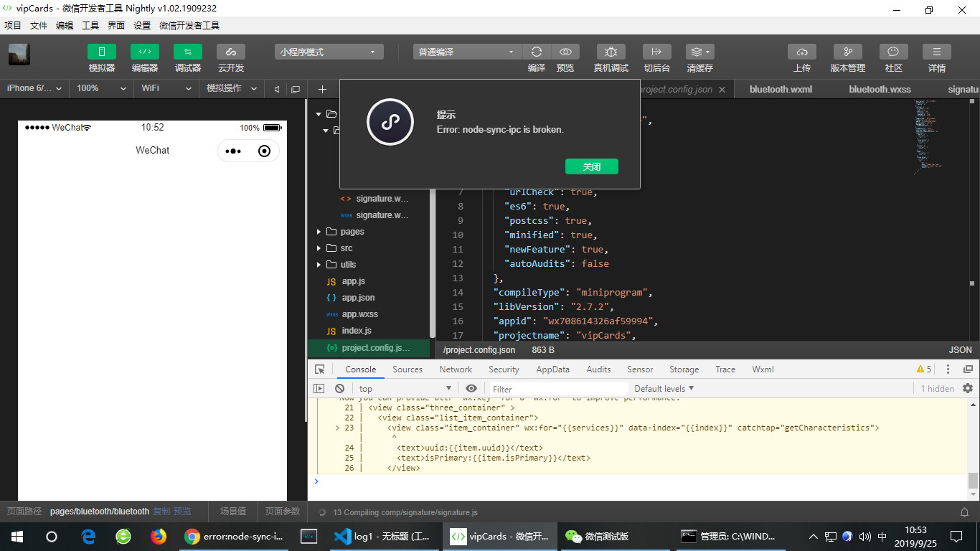Toggle the 模拟器 simulator panel button
This screenshot has width=980, height=551.
pyautogui.click(x=102, y=52)
